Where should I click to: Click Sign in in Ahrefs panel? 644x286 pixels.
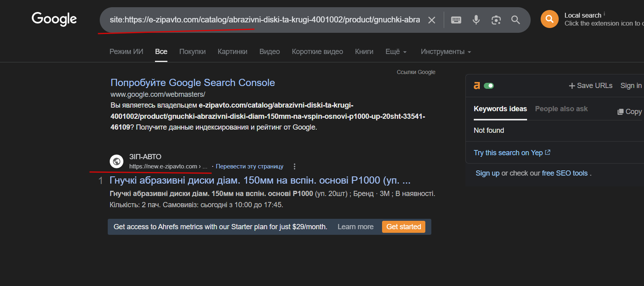pyautogui.click(x=631, y=86)
